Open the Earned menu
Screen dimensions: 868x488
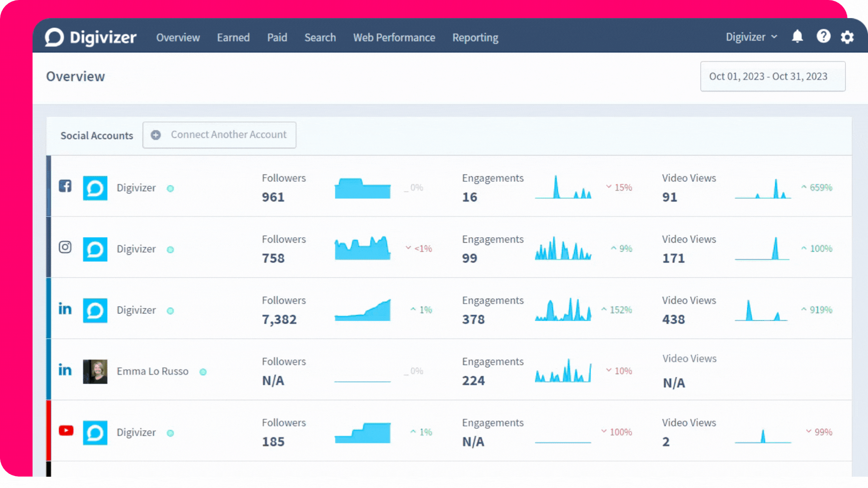tap(233, 38)
